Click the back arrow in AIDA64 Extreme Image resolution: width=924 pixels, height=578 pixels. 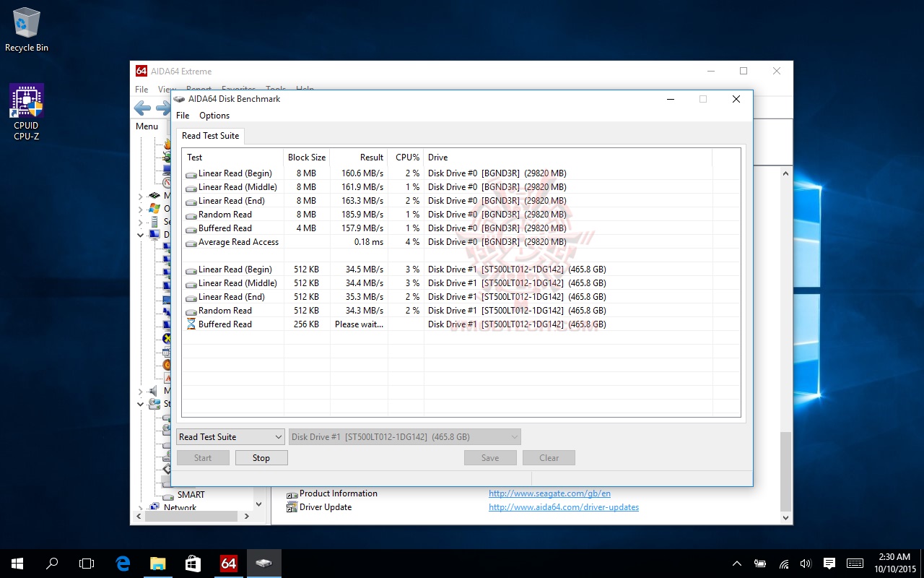point(142,108)
